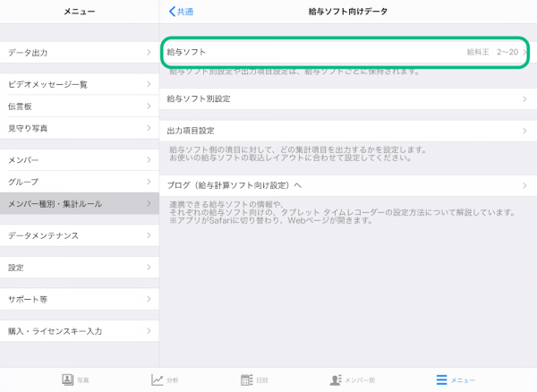This screenshot has width=537, height=392.
Task: Open サポート等 support menu item
Action: click(x=79, y=299)
